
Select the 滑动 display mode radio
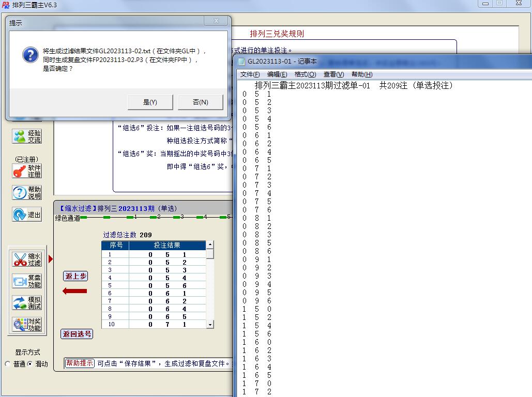click(x=29, y=364)
